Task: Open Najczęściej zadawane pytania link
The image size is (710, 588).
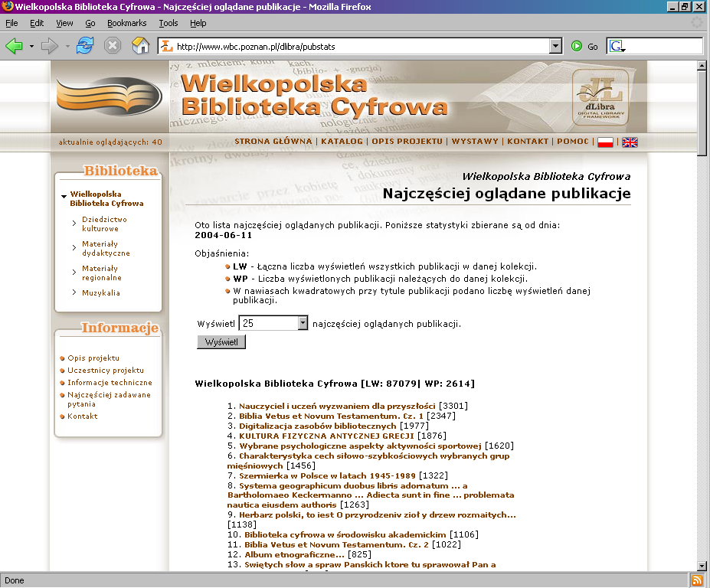Action: [109, 399]
